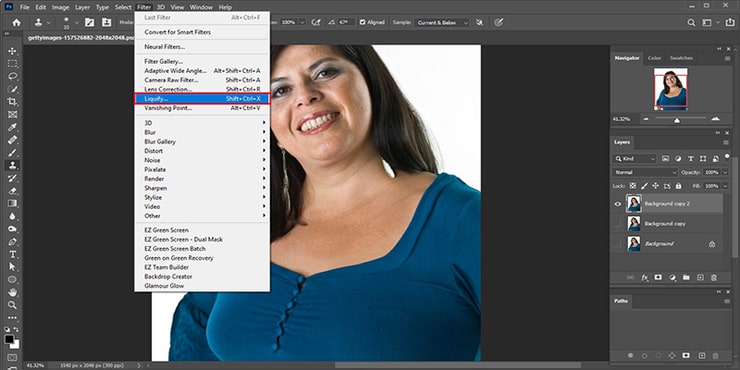Select the Blur tool

tap(12, 216)
